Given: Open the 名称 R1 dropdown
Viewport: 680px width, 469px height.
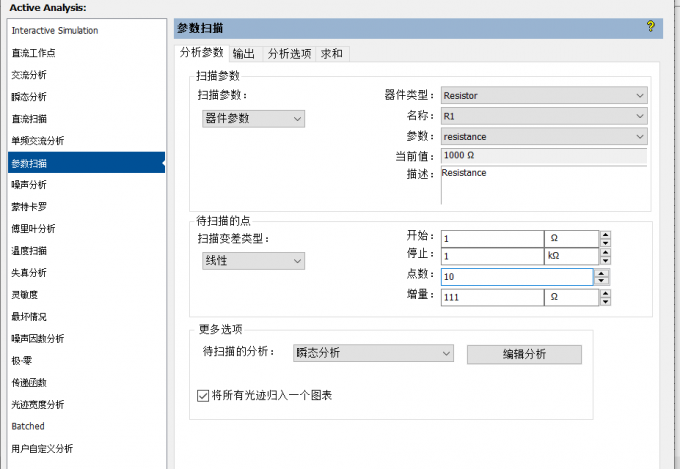Looking at the screenshot, I should pos(544,116).
